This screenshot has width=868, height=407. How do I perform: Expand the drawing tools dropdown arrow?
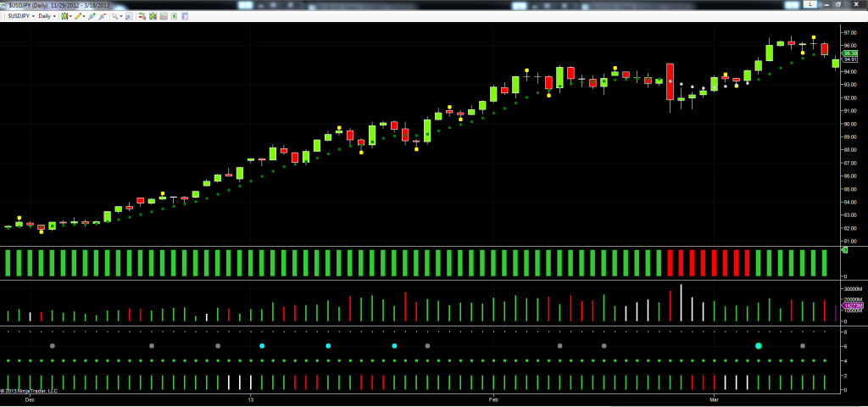84,16
